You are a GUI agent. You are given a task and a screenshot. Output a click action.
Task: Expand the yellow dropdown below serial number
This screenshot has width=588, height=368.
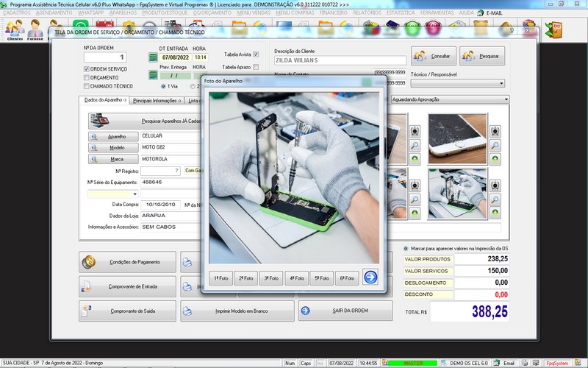pyautogui.click(x=135, y=194)
